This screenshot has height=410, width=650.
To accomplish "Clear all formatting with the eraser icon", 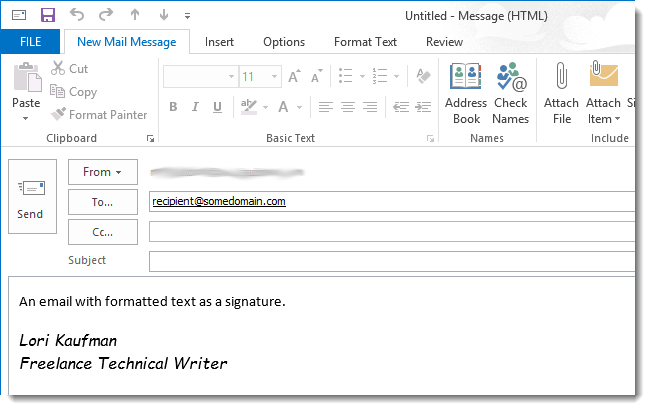I will tap(423, 76).
